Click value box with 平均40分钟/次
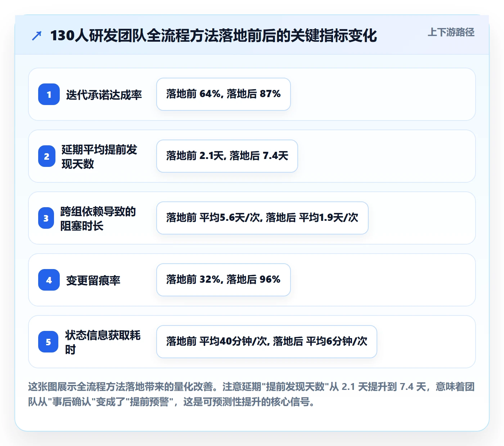The height and width of the screenshot is (446, 504). (267, 342)
